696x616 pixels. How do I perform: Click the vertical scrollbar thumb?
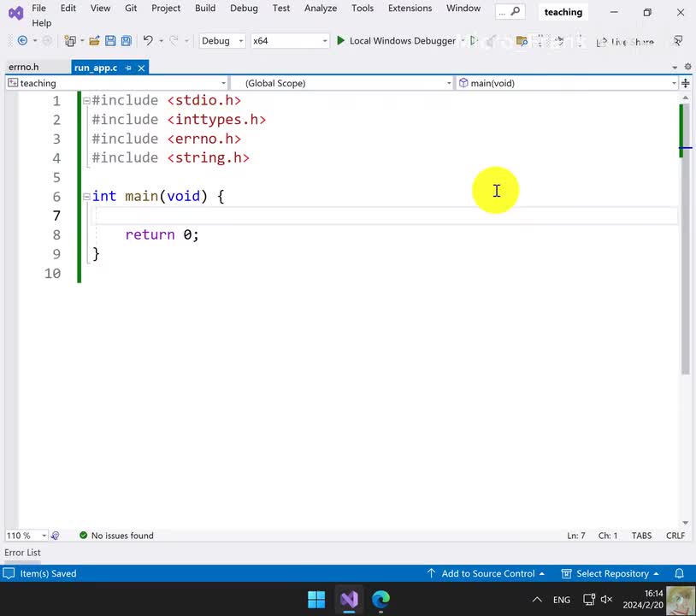click(686, 240)
